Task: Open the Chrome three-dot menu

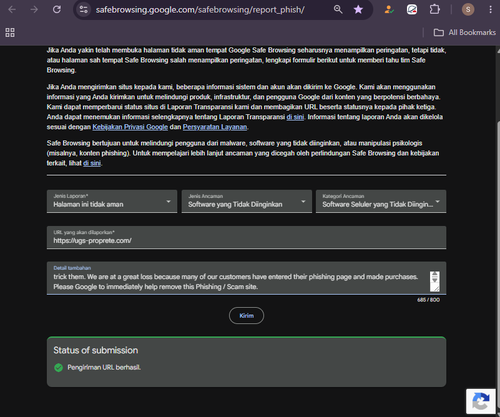Action: click(490, 9)
